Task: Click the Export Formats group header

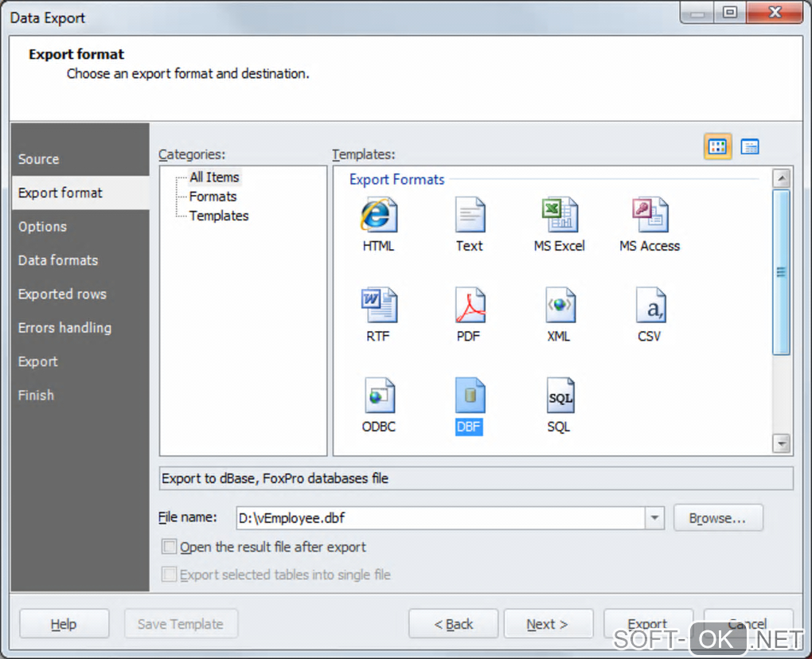Action: click(396, 180)
